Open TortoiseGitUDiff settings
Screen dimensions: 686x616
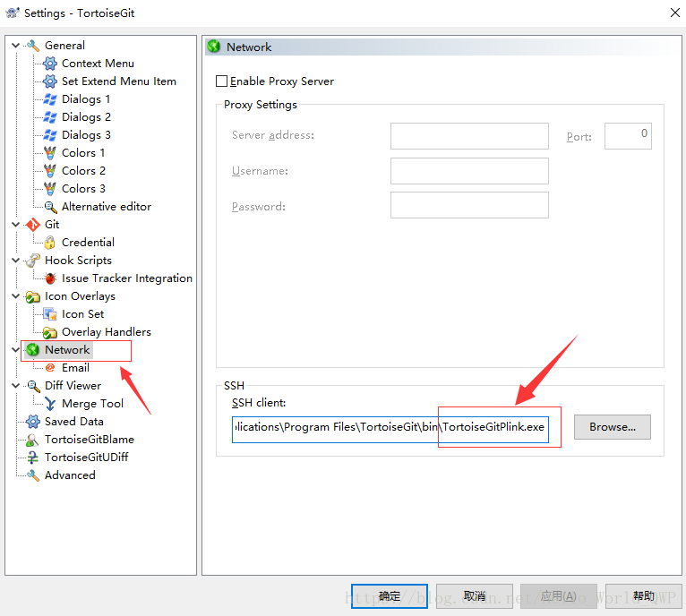click(86, 458)
